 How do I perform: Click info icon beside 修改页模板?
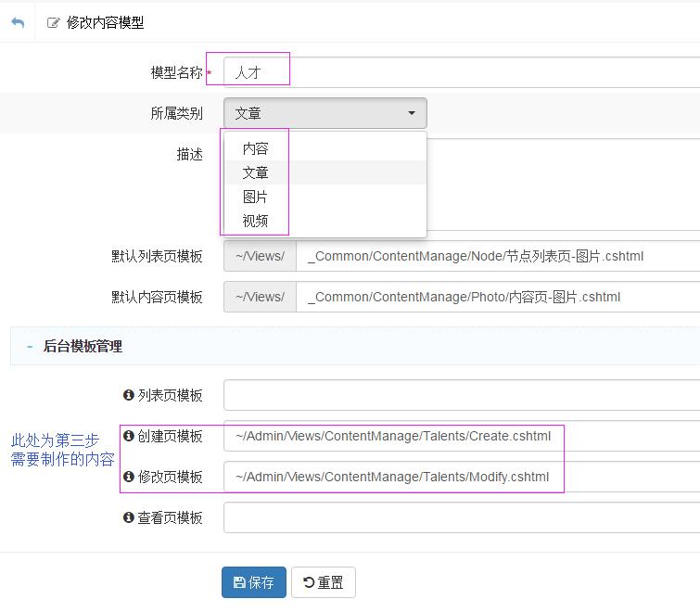pos(129,477)
